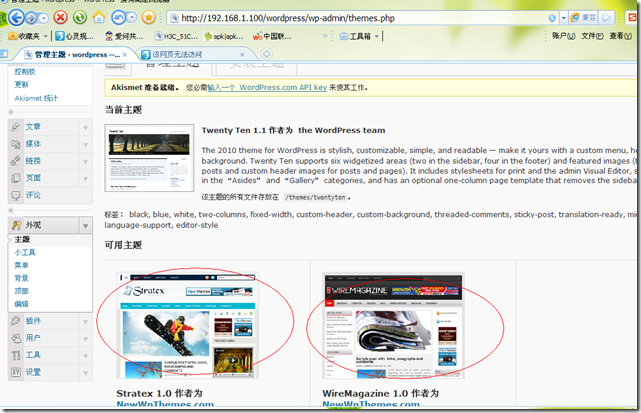Close the 该网页无法访问 tab
The height and width of the screenshot is (413, 641).
[x=242, y=54]
